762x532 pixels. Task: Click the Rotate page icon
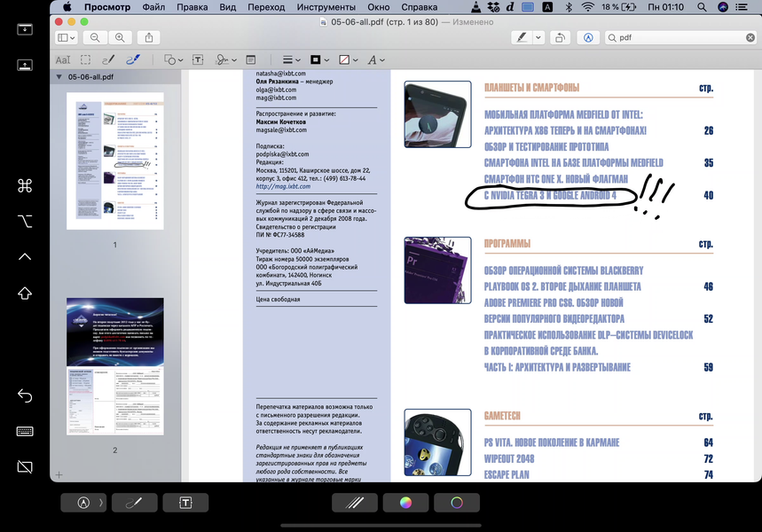(561, 37)
